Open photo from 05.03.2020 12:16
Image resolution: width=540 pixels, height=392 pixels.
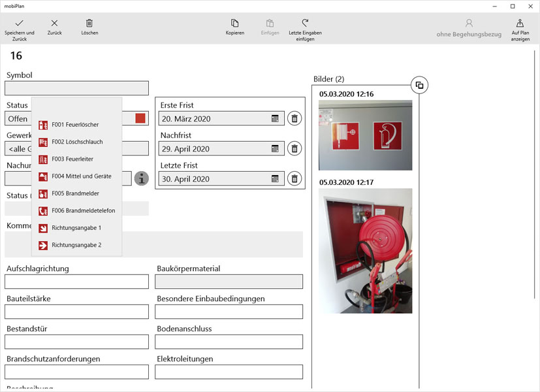[x=365, y=135]
